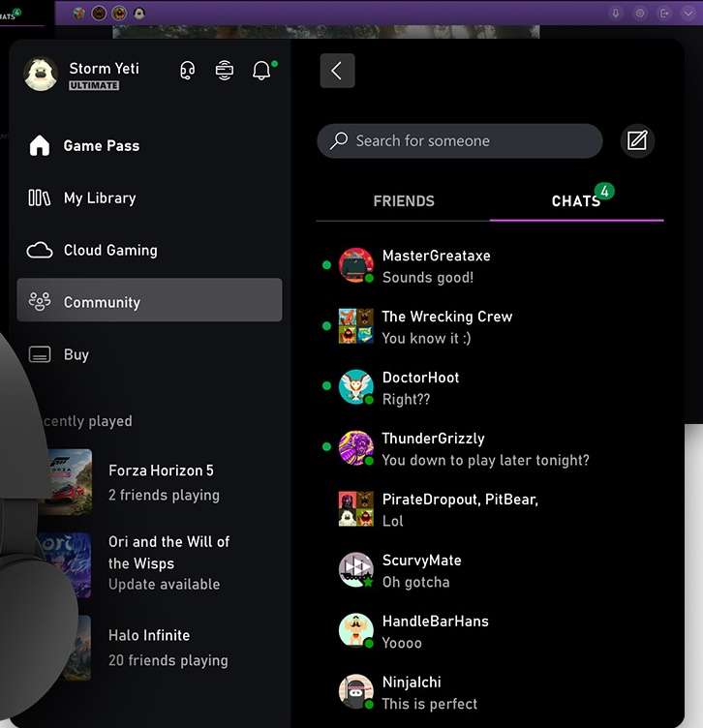
Task: Switch to the FRIENDS tab
Action: coord(404,201)
